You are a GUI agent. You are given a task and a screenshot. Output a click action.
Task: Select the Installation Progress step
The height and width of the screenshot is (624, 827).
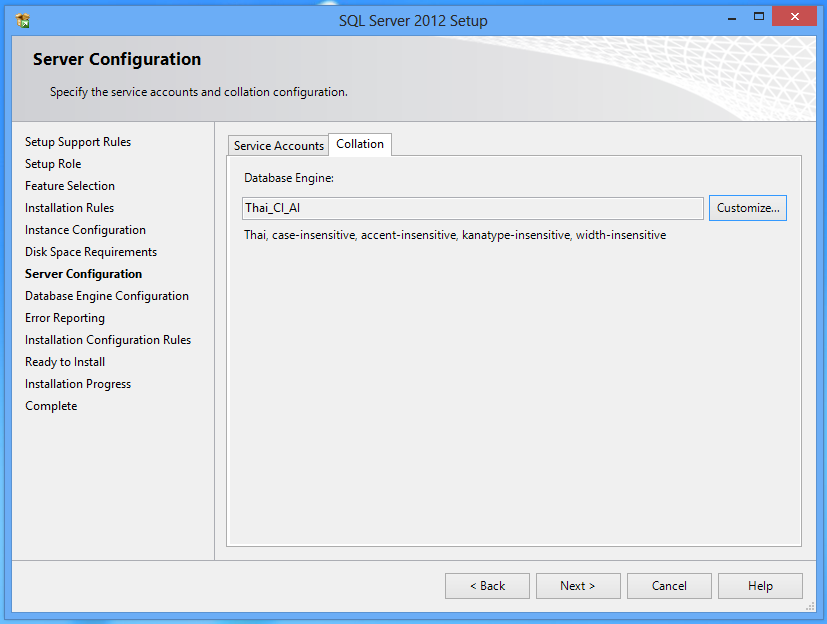pos(78,384)
